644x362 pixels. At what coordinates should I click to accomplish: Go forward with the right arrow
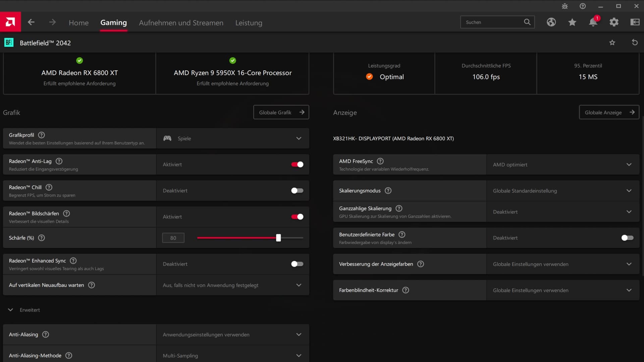point(52,22)
